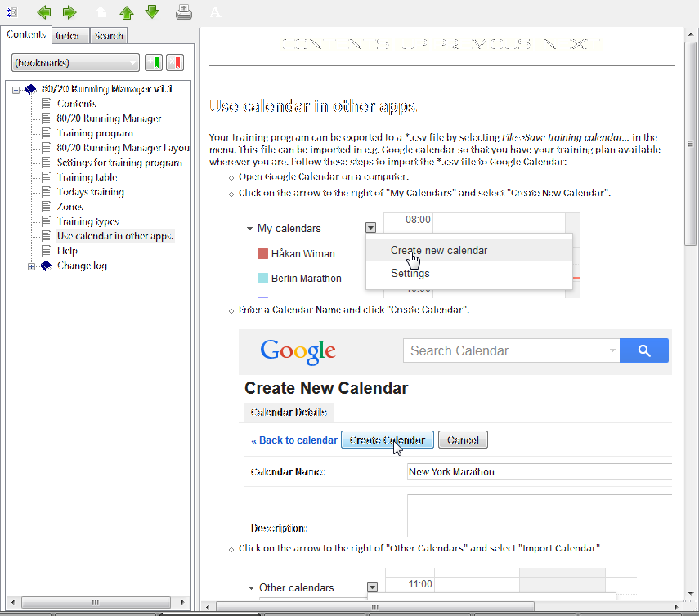Switch to the Search tab

[109, 36]
